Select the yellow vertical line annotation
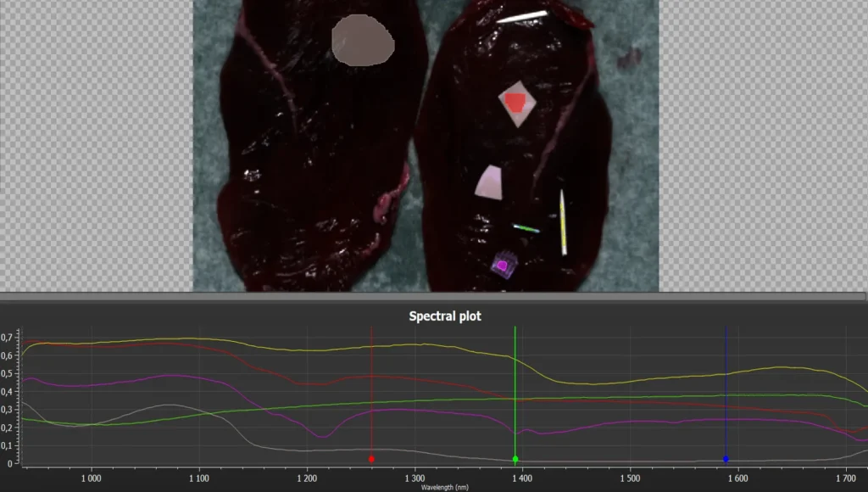The height and width of the screenshot is (492, 868). 563,223
